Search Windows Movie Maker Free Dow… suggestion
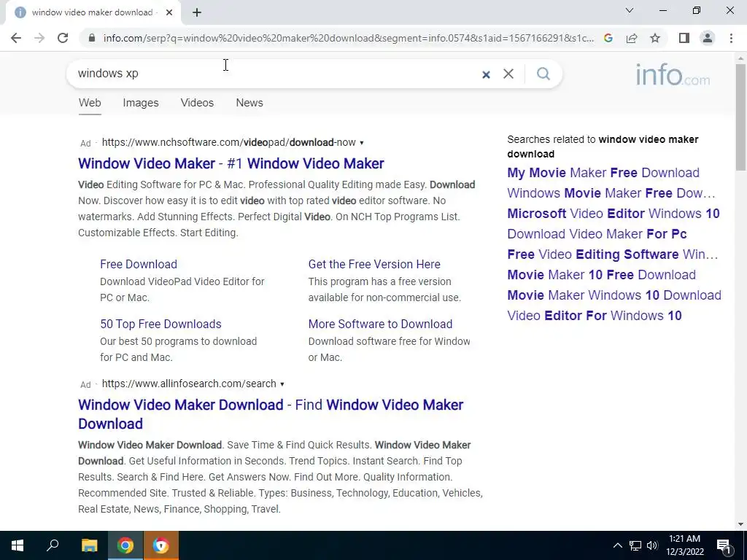 click(611, 192)
